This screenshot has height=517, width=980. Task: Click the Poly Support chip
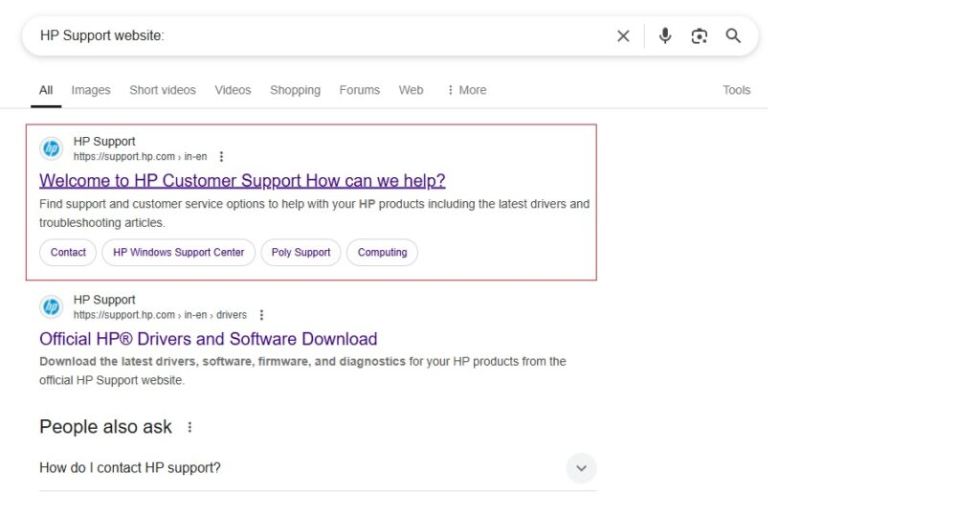tap(301, 253)
